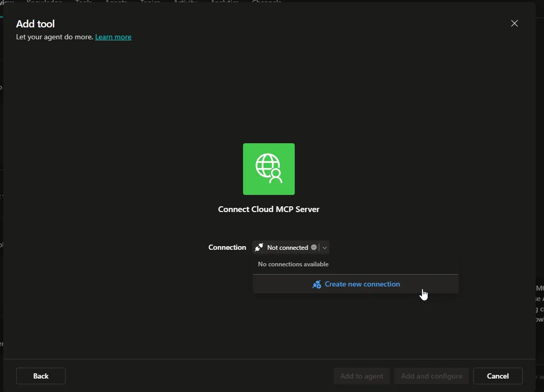The width and height of the screenshot is (544, 392).
Task: Click the connection-plus icon before Create new connection
Action: tap(316, 284)
